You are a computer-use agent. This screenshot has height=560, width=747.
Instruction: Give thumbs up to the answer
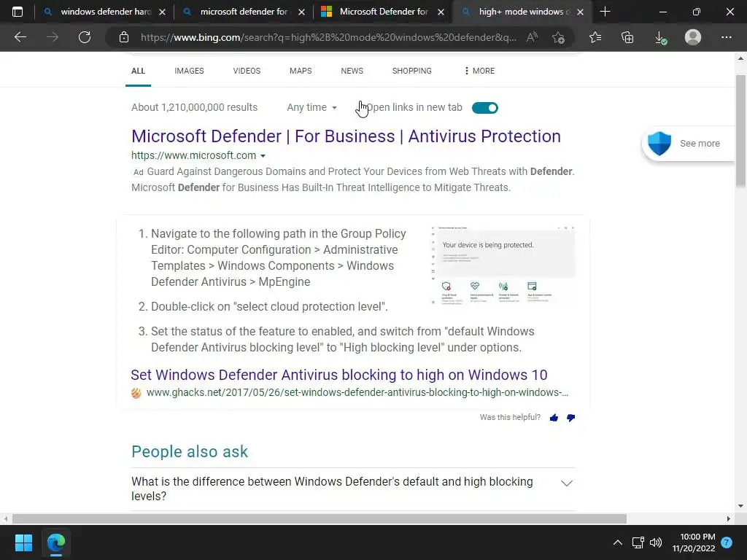point(554,418)
